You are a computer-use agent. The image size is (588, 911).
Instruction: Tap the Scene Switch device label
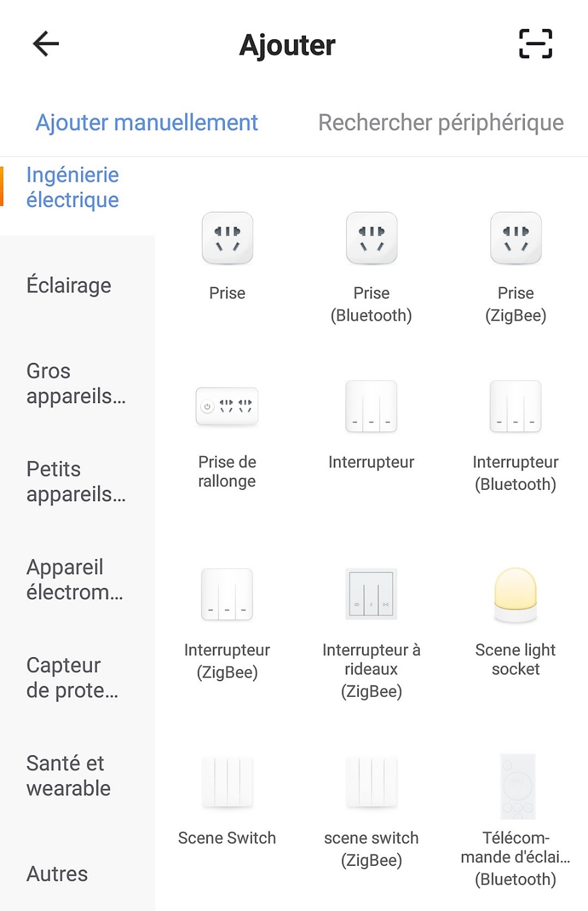(227, 838)
